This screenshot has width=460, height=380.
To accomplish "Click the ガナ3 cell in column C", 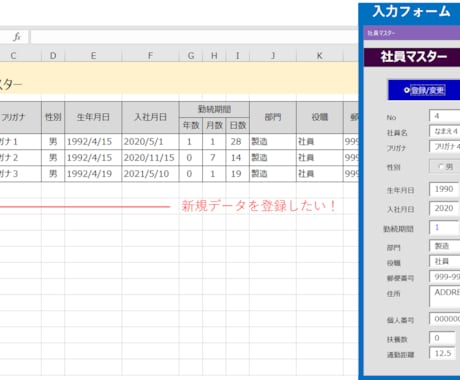I will tap(21, 174).
